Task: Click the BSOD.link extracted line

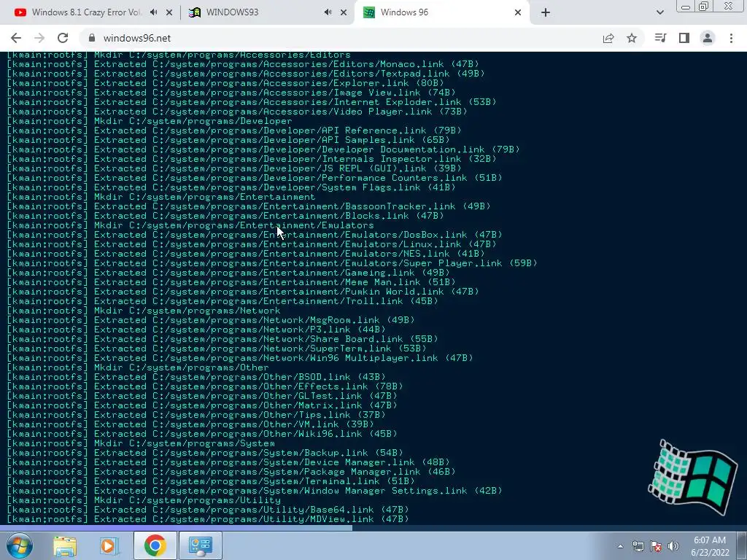Action: (196, 377)
